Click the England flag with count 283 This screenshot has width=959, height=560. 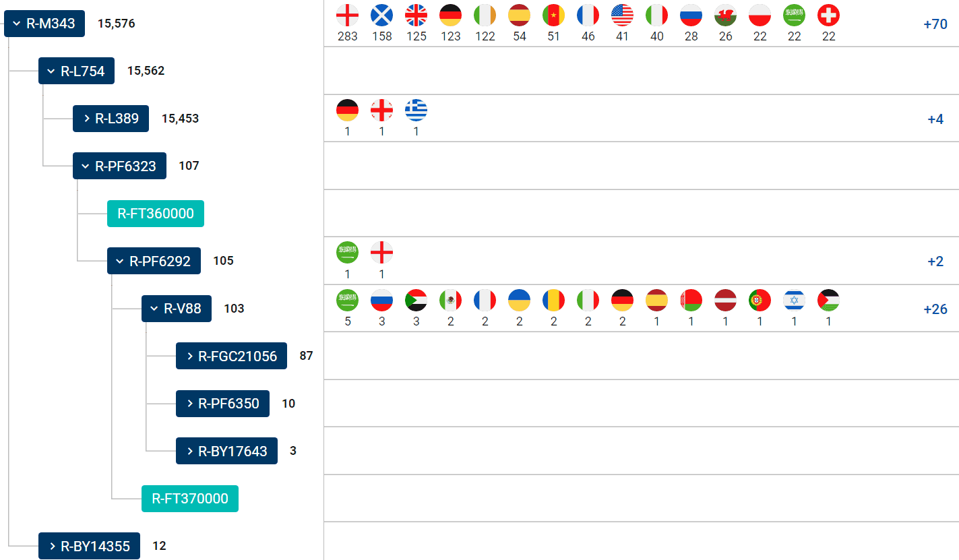point(347,15)
